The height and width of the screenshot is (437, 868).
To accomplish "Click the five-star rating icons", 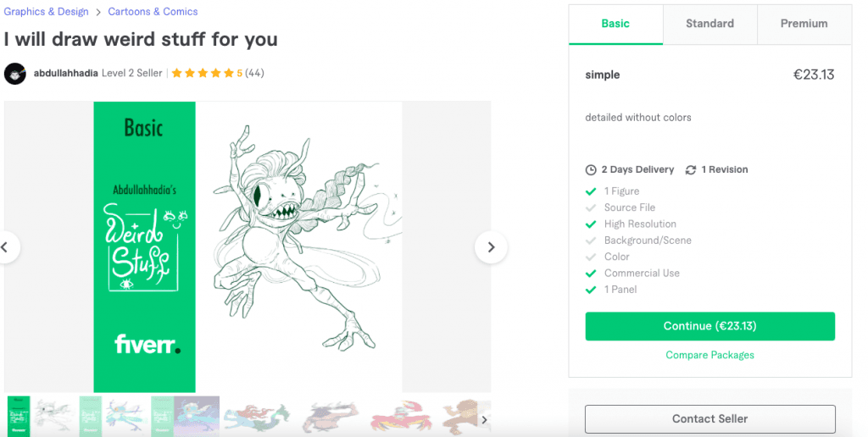I will (203, 74).
